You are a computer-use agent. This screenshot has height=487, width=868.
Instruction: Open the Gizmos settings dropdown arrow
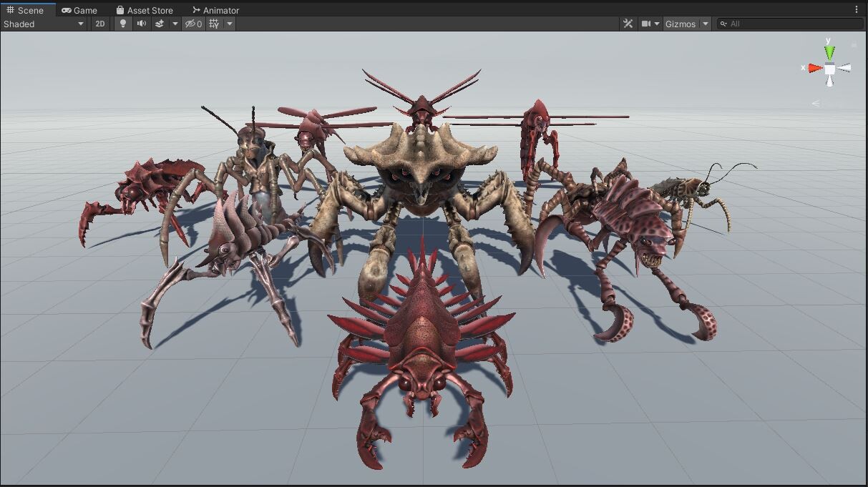point(706,24)
